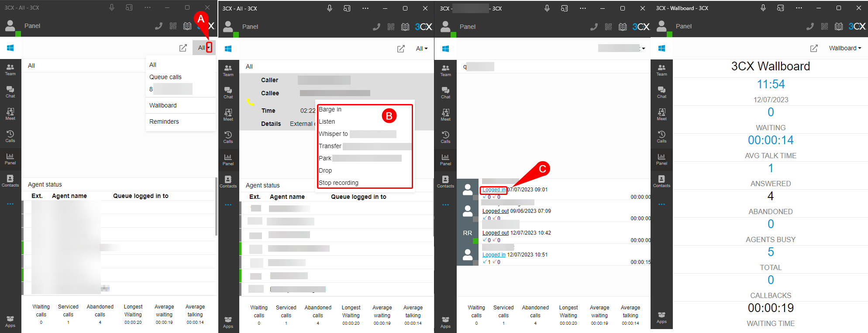Click the dialer phone icon in the header of the window with the open All menu
This screenshot has width=868, height=333.
[x=158, y=26]
